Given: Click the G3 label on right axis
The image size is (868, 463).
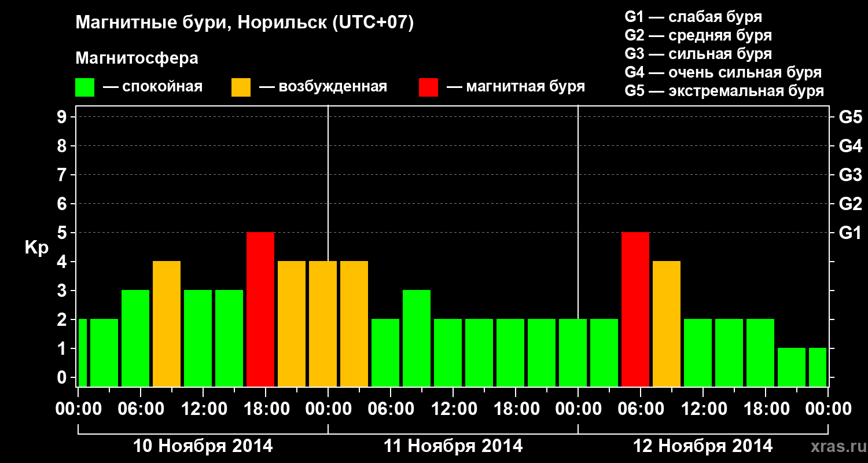Looking at the screenshot, I should click(851, 175).
